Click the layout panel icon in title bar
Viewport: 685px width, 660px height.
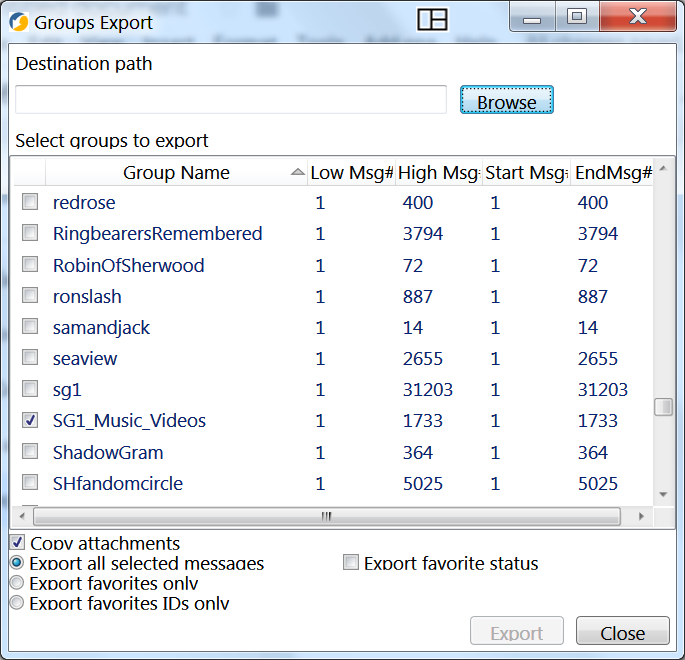pyautogui.click(x=432, y=20)
